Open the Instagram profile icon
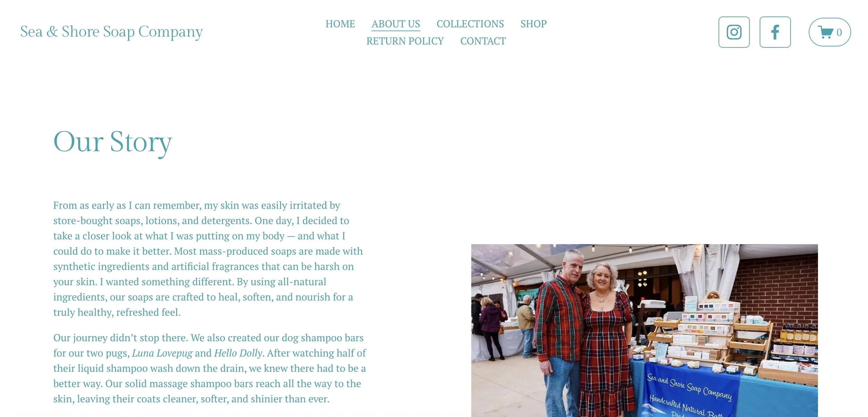Screen dimensions: 868x417 coord(734,32)
